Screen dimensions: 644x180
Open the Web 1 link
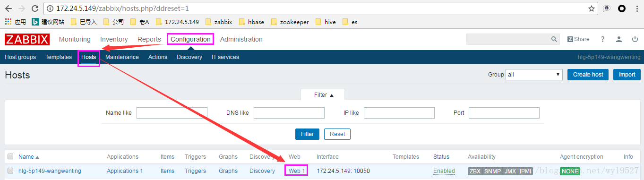[x=297, y=171]
